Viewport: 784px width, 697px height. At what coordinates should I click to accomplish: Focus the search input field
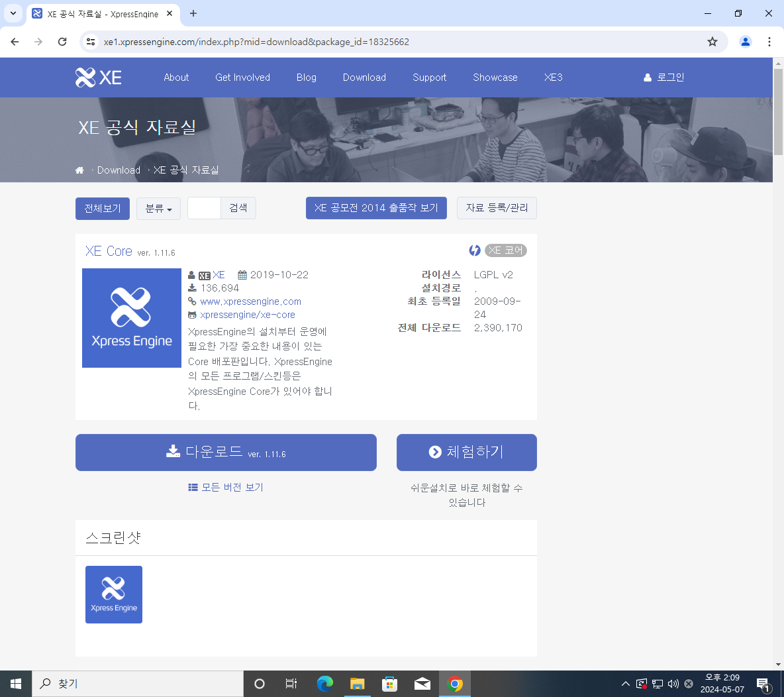(x=204, y=208)
